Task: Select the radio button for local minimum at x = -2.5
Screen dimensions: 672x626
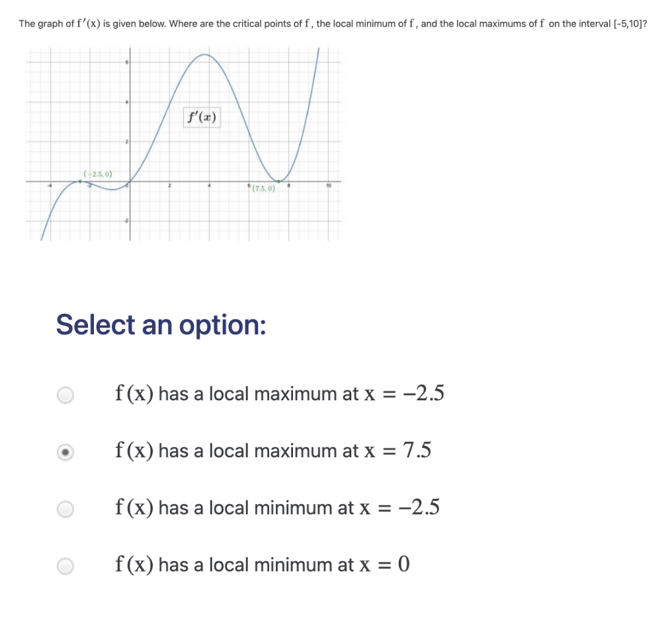Action: coord(65,508)
